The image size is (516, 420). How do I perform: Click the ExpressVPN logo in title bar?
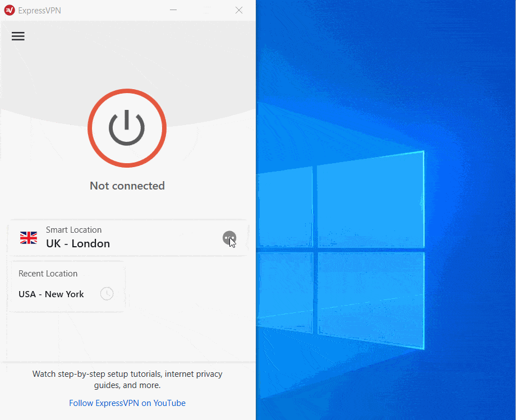(x=10, y=10)
